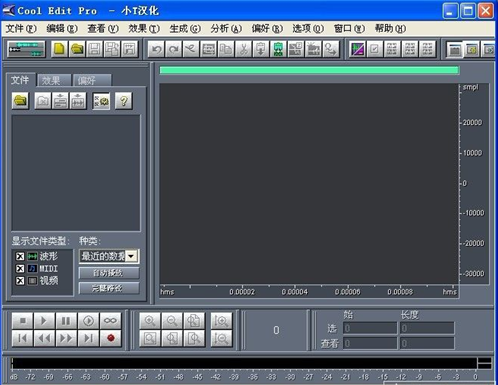This screenshot has height=385, width=498.
Task: Click the question mark help icon in the file panel
Action: (124, 101)
